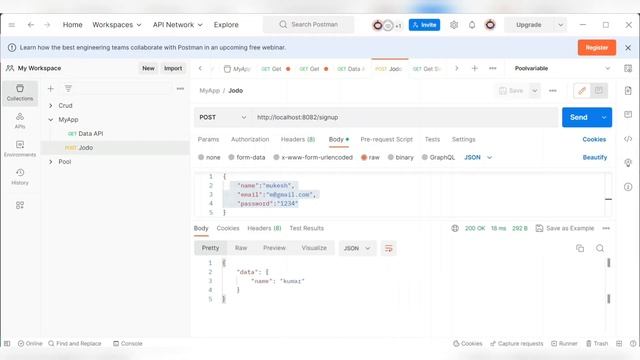This screenshot has width=640, height=360.
Task: Open History in the sidebar
Action: pos(20,177)
